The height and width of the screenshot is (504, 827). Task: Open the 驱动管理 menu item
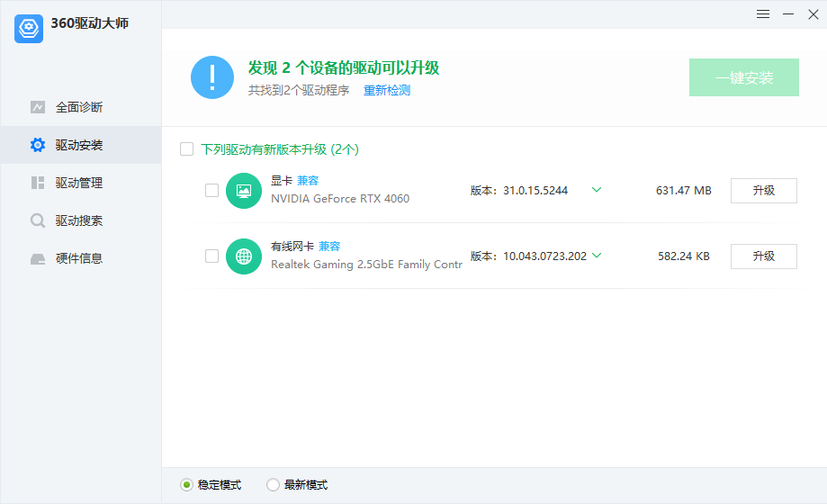pyautogui.click(x=81, y=183)
